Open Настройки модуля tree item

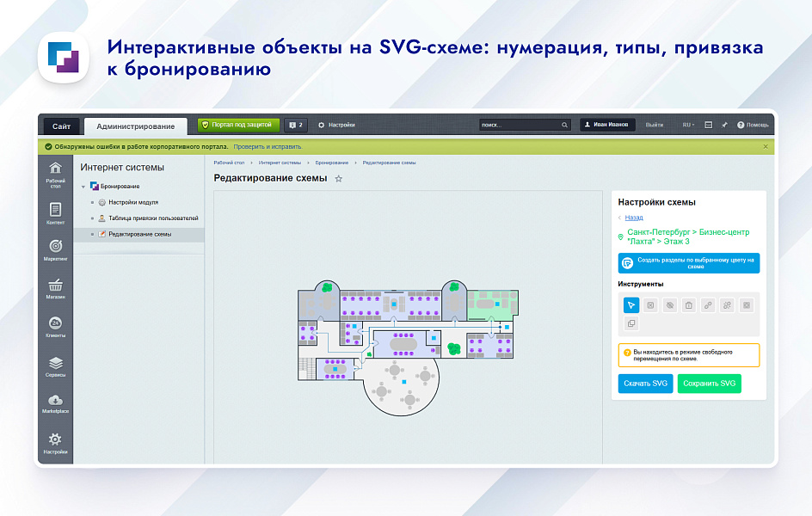pyautogui.click(x=133, y=202)
